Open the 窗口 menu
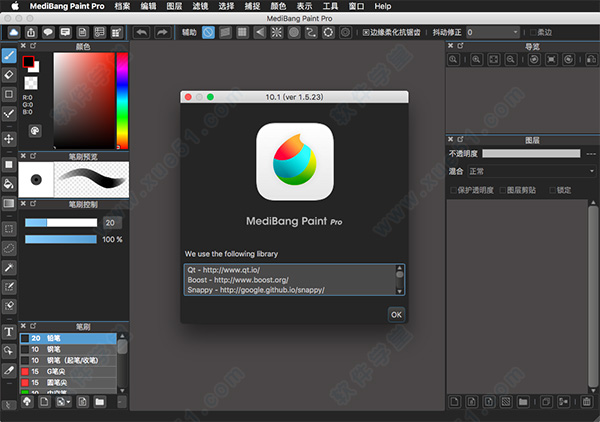Viewport: 600px width, 422px height. (356, 6)
